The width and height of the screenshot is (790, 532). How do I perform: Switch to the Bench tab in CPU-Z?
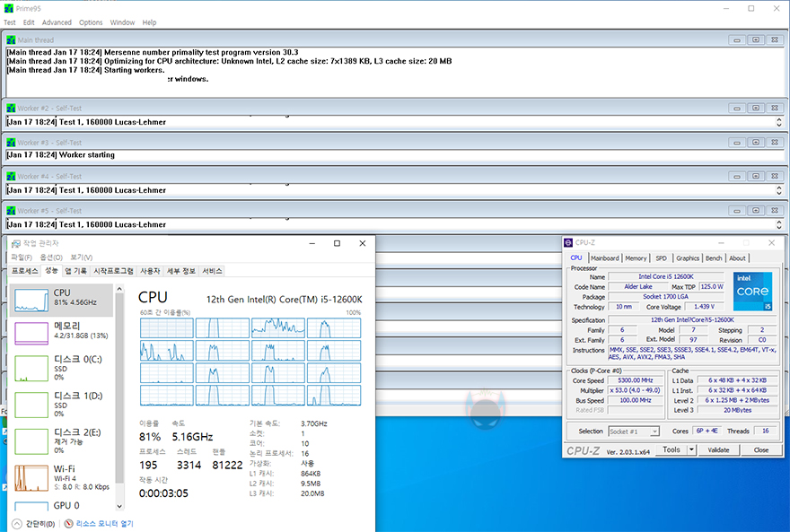[x=714, y=258]
